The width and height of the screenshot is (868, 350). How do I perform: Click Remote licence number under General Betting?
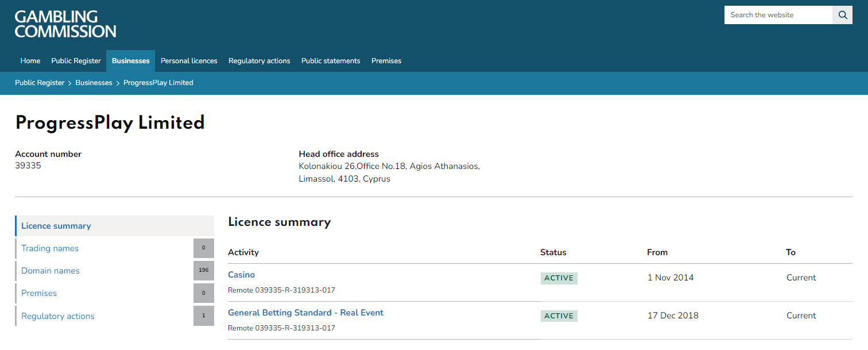click(281, 328)
